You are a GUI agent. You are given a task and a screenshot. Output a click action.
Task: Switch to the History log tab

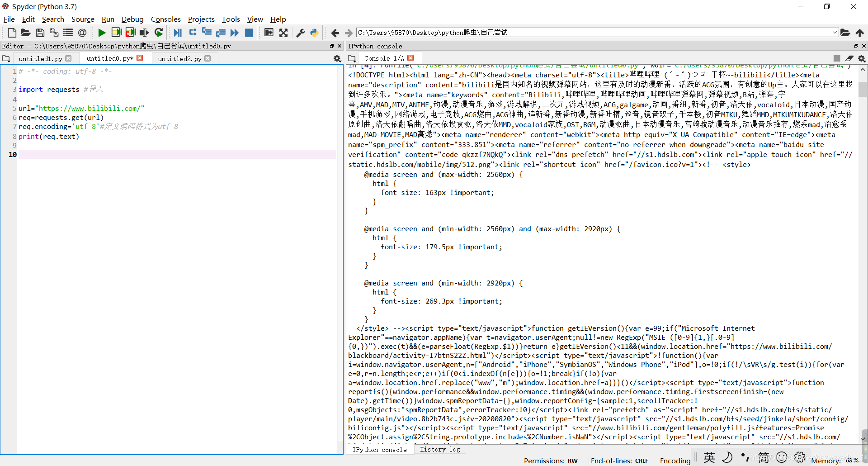point(440,449)
